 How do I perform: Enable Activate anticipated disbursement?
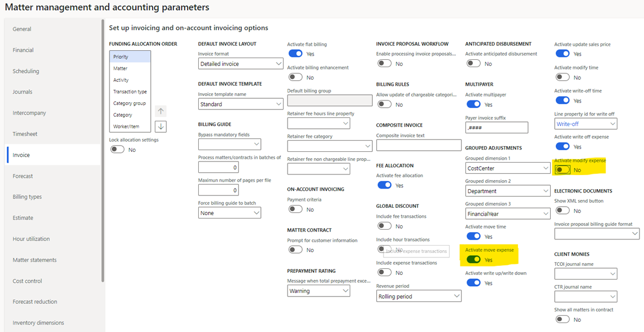(x=473, y=64)
